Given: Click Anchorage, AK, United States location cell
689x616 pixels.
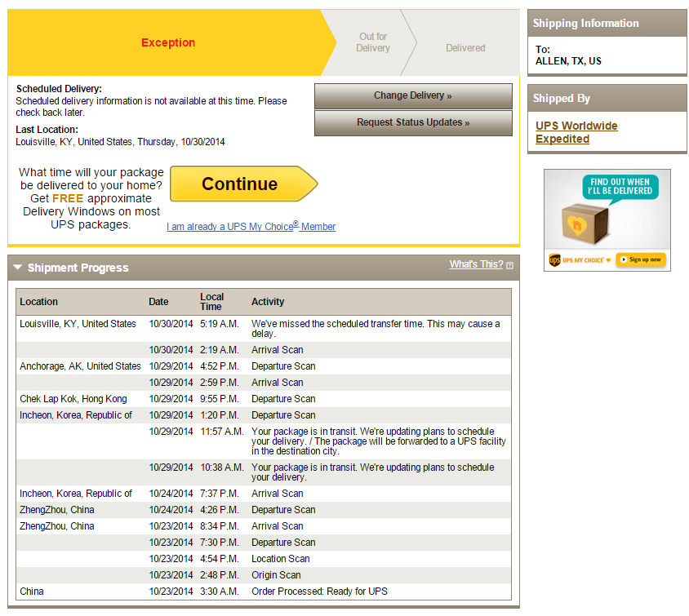Looking at the screenshot, I should tap(80, 366).
